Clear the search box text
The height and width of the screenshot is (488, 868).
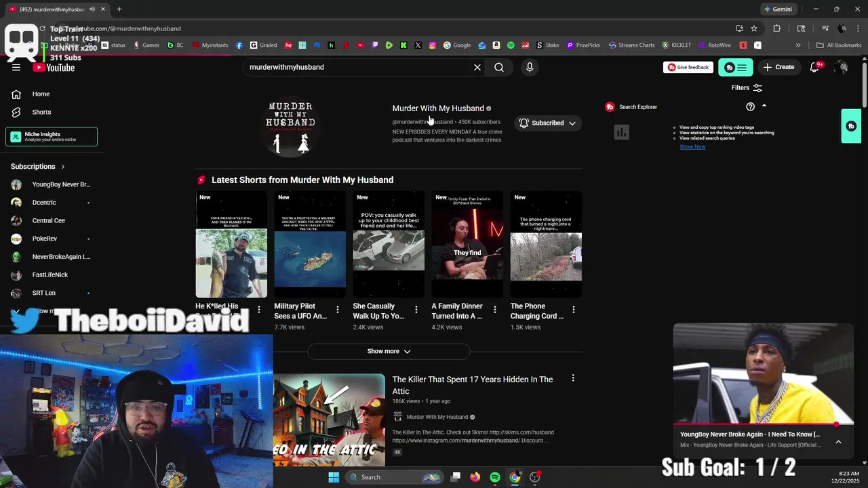tap(477, 67)
